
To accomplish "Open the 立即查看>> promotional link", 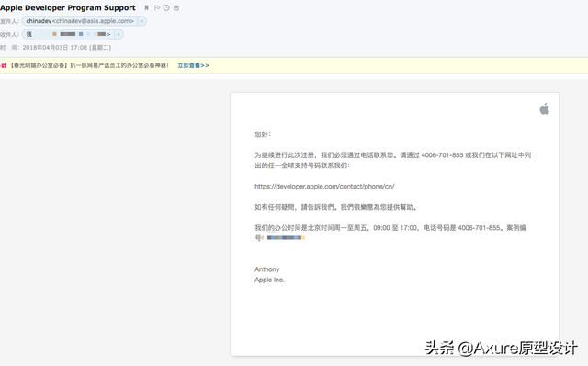I will pyautogui.click(x=193, y=65).
